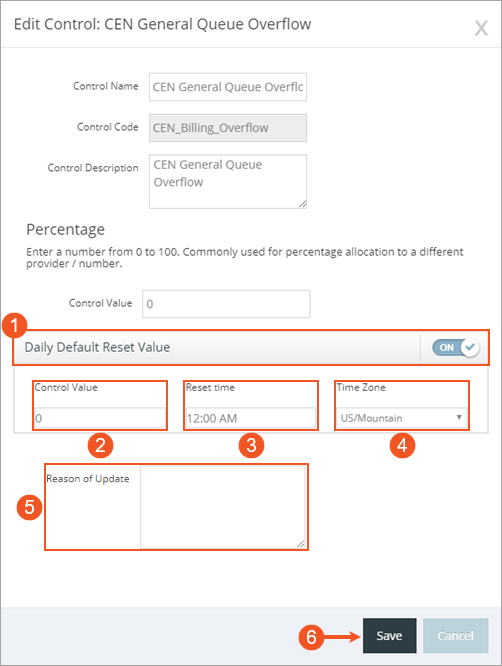The image size is (502, 666).
Task: Click the numbered callout 5 badge
Action: [29, 508]
